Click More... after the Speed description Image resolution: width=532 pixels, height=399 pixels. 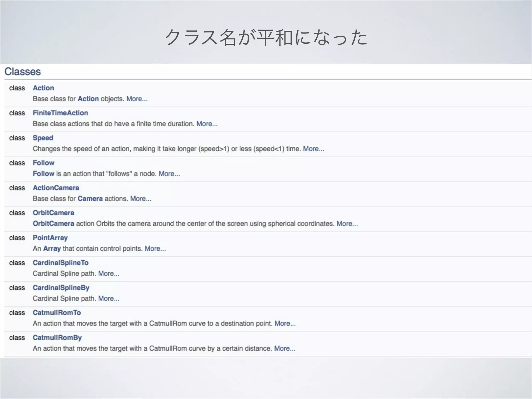[314, 149]
